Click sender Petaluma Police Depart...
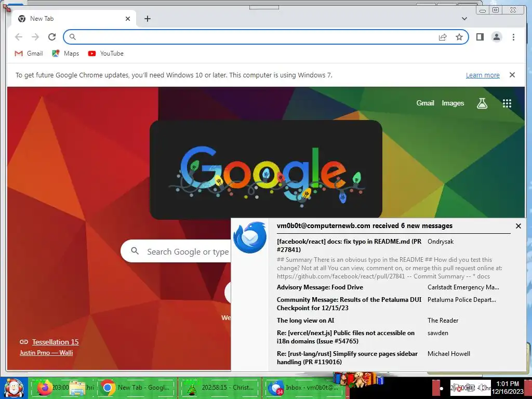532x399 pixels. point(462,300)
